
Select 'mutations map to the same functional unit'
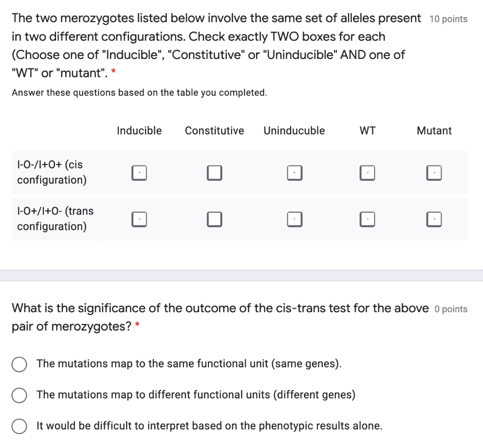click(19, 364)
